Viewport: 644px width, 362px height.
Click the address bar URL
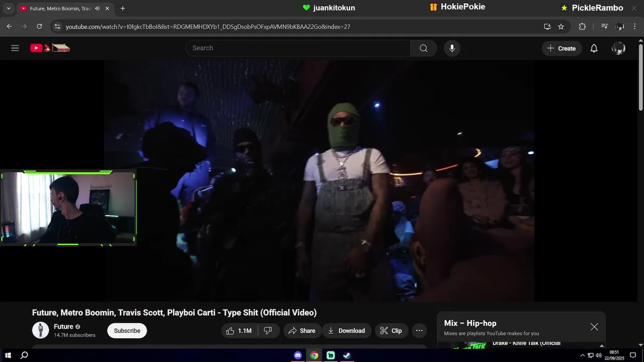coord(208,27)
